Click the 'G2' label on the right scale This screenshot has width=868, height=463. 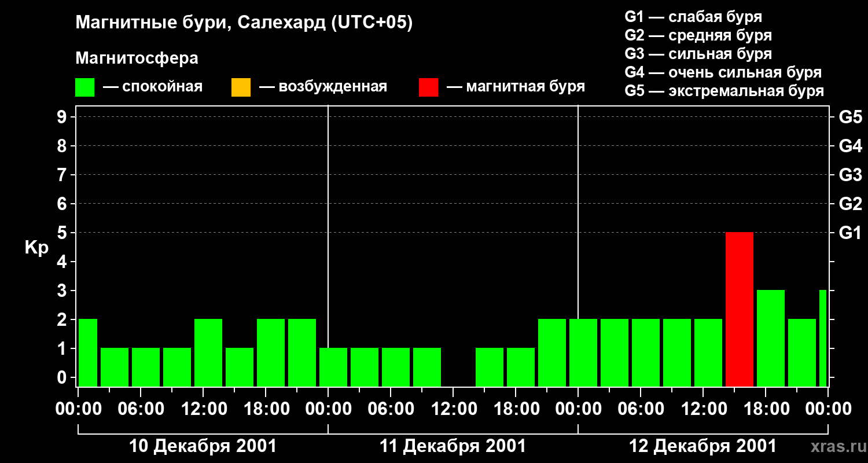850,204
